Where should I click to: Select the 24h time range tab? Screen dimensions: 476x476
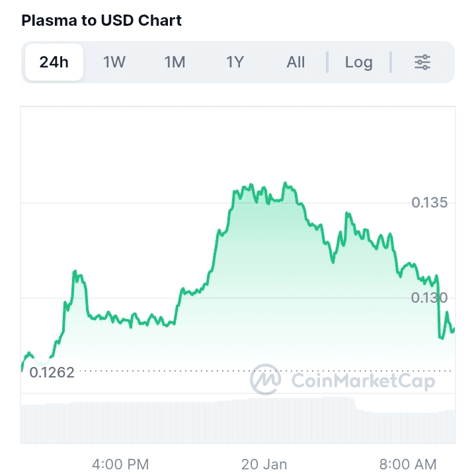point(54,62)
